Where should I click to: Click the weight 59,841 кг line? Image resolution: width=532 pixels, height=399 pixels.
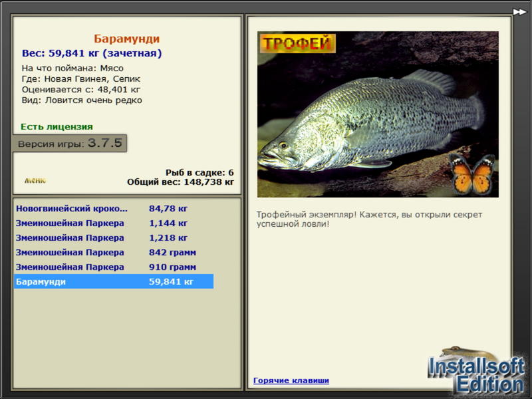(92, 53)
